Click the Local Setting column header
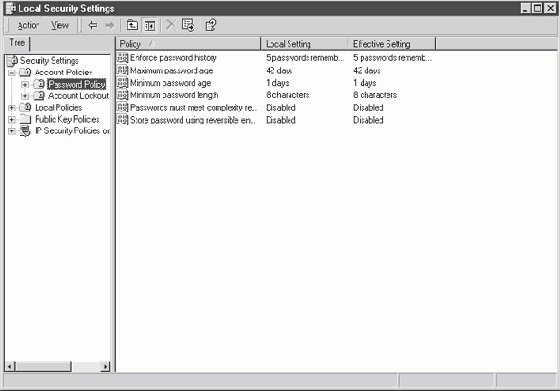560x391 pixels. click(305, 44)
